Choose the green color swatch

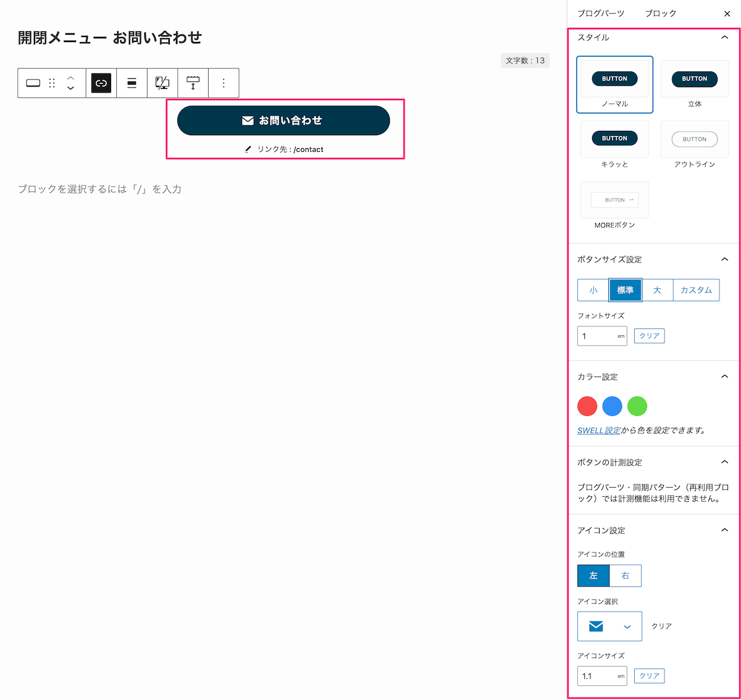[x=637, y=406]
